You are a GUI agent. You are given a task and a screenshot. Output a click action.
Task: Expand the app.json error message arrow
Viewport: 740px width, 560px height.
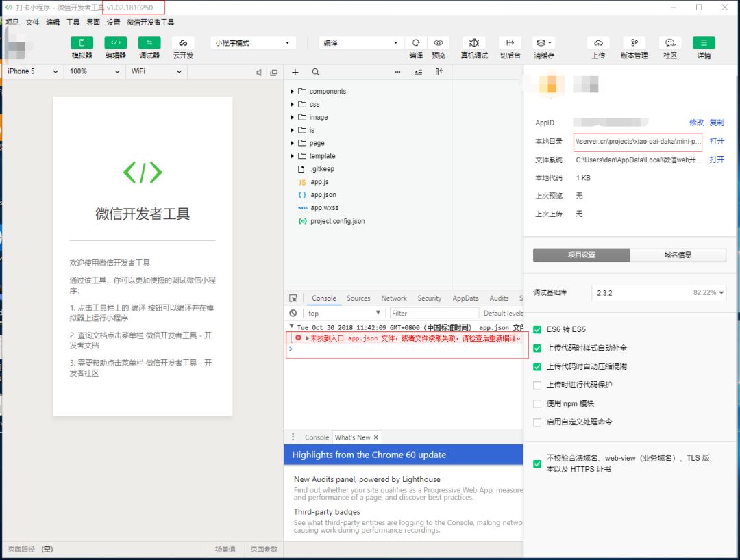tap(307, 338)
